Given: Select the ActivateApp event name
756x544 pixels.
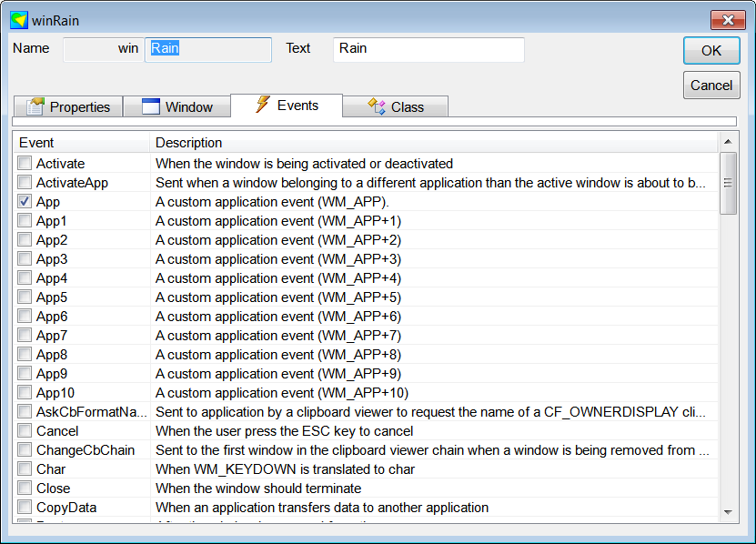Looking at the screenshot, I should point(72,183).
